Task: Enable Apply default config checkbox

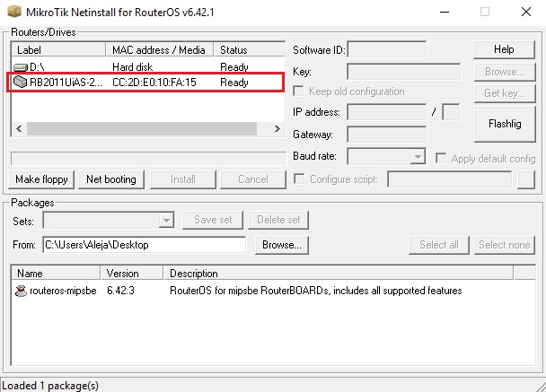Action: coord(441,158)
